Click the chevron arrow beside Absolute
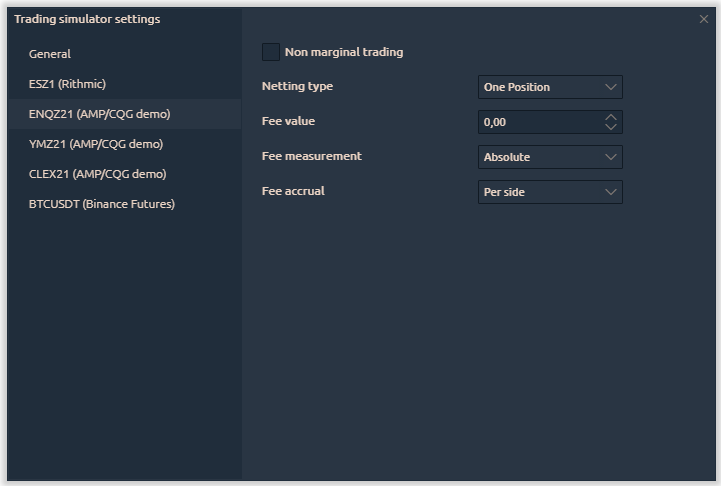Viewport: 721px width, 486px height. pyautogui.click(x=611, y=157)
